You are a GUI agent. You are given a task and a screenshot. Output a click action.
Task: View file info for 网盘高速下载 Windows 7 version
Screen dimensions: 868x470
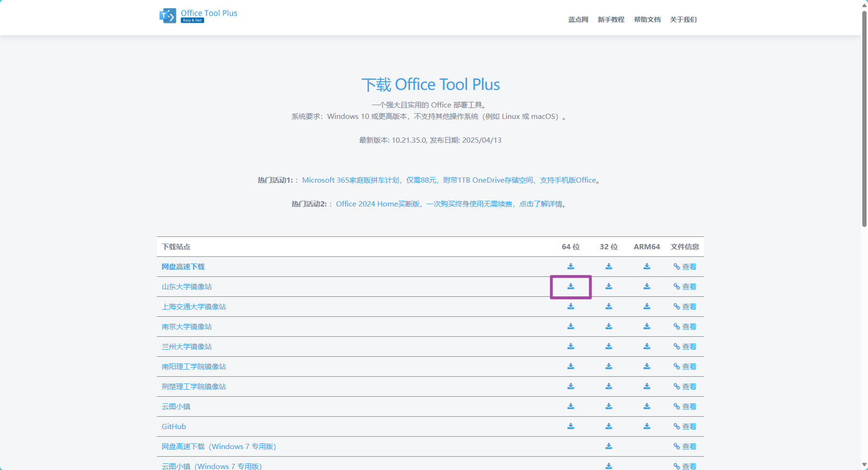(x=685, y=447)
